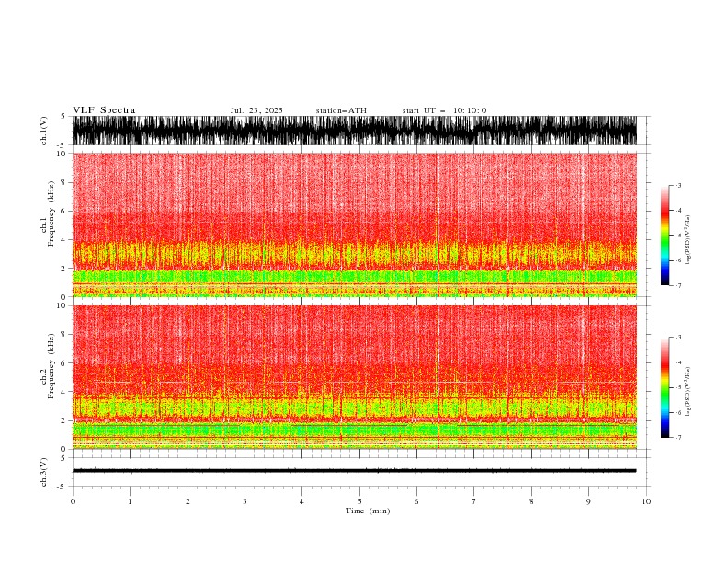The width and height of the screenshot is (728, 563).
Task: Click the ch.1 spectrogram plot
Action: pyautogui.click(x=355, y=224)
